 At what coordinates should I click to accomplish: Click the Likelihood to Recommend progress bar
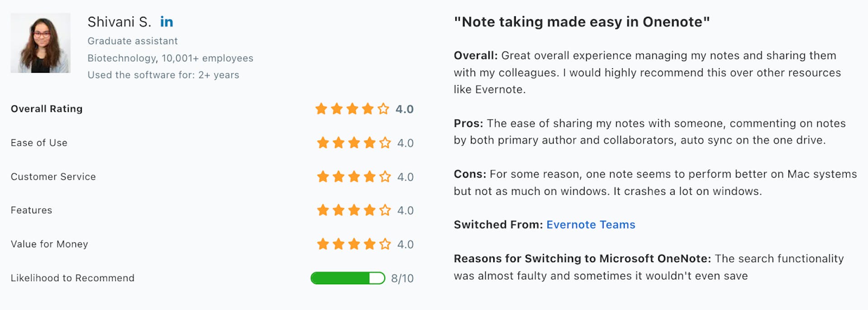click(348, 278)
